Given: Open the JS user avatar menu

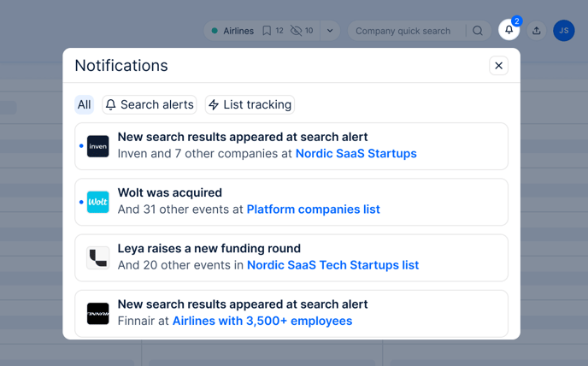Looking at the screenshot, I should click(563, 31).
